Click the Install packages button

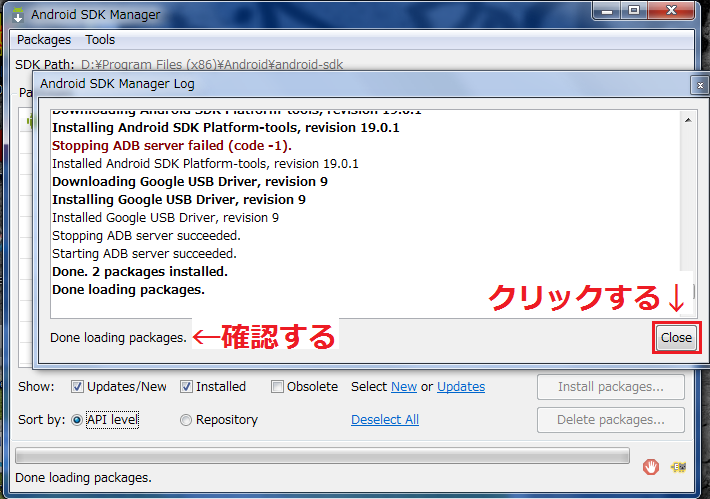611,387
